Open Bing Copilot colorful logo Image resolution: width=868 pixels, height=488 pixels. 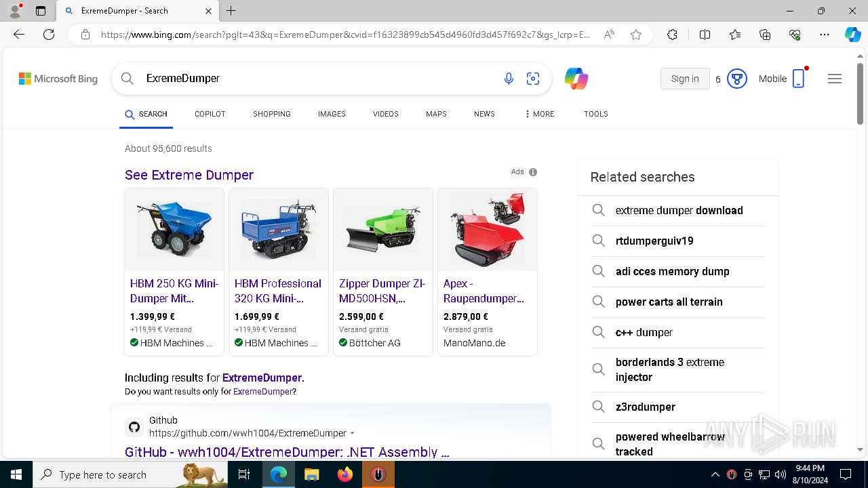click(576, 79)
